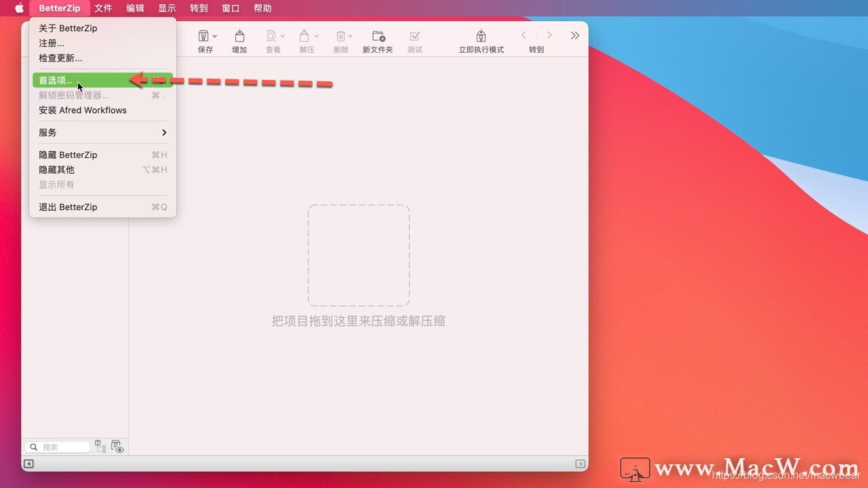868x488 pixels.
Task: Open the 帮助 menu
Action: pos(262,8)
